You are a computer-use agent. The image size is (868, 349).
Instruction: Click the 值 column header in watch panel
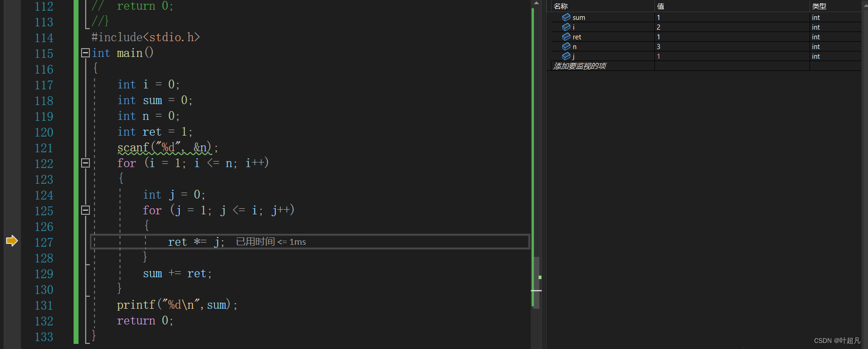click(x=661, y=6)
